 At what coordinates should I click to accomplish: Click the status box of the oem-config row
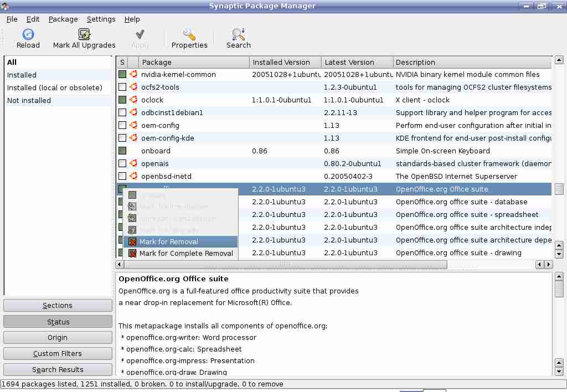(x=122, y=125)
